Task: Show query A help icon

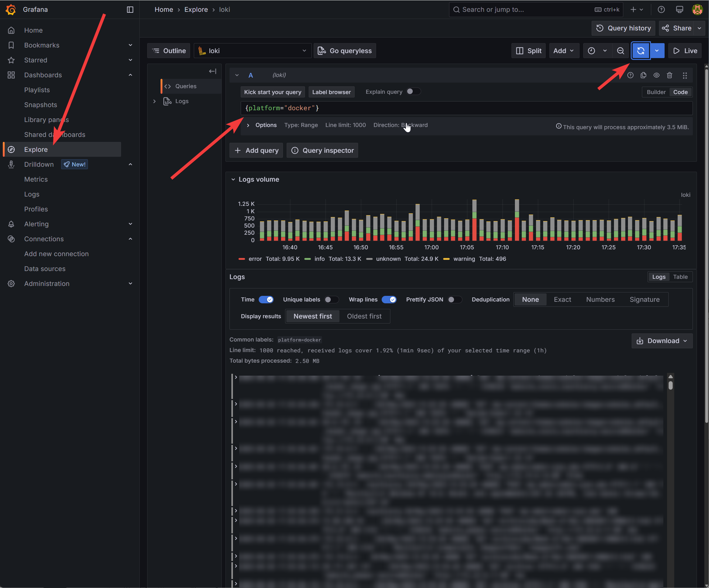Action: pos(630,75)
